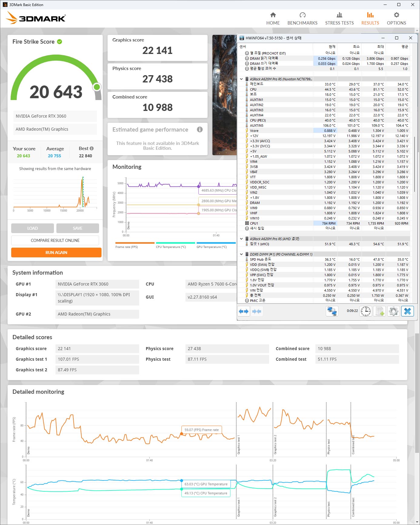Click the CPU temperature 44.5 °C value in HWiNFO
Screen dimensions: 420x525
point(330,89)
